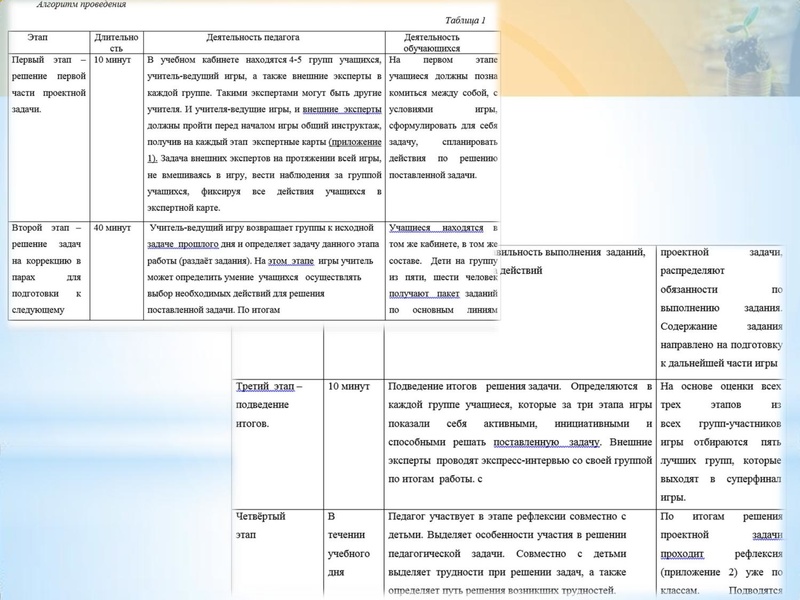Click the underlined "поставленную задачу" phrase
The width and height of the screenshot is (800, 600).
[546, 441]
